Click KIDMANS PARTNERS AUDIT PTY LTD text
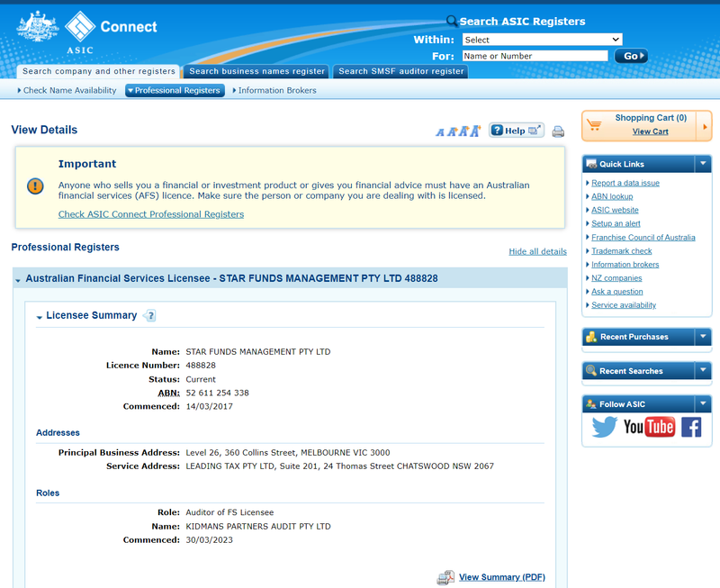 [x=258, y=527]
